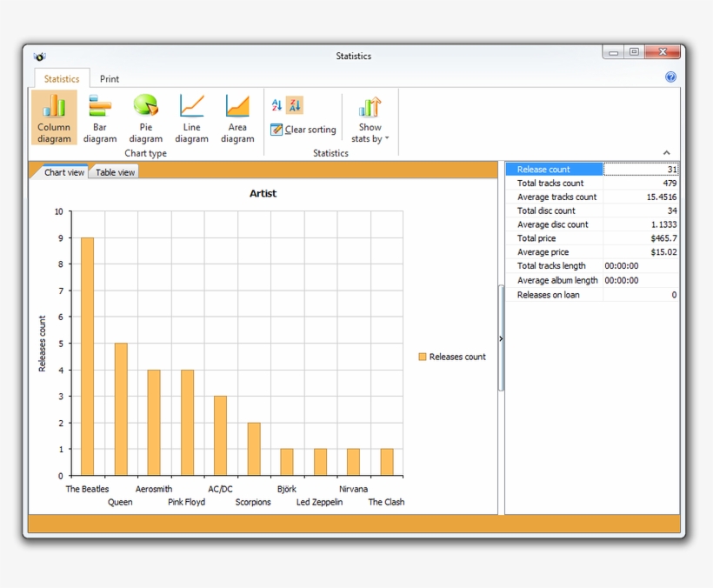Sort descending Z to A

(295, 105)
